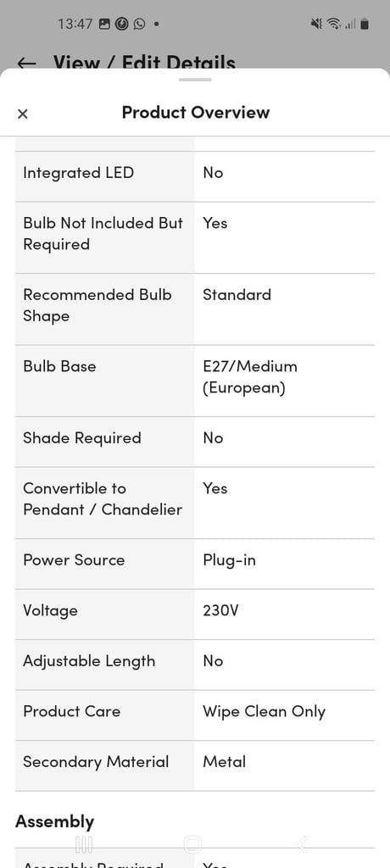Tap the battery icon in status bar
This screenshot has width=390, height=868.
[364, 24]
